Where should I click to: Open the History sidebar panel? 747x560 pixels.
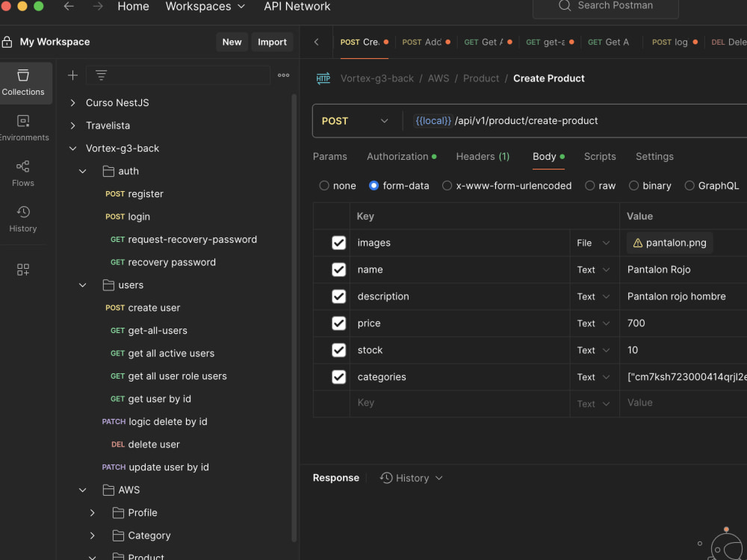tap(23, 219)
